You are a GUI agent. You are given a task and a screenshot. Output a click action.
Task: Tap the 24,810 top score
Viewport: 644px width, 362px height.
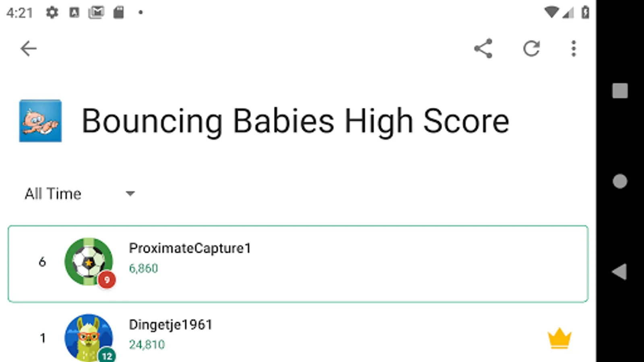click(147, 345)
